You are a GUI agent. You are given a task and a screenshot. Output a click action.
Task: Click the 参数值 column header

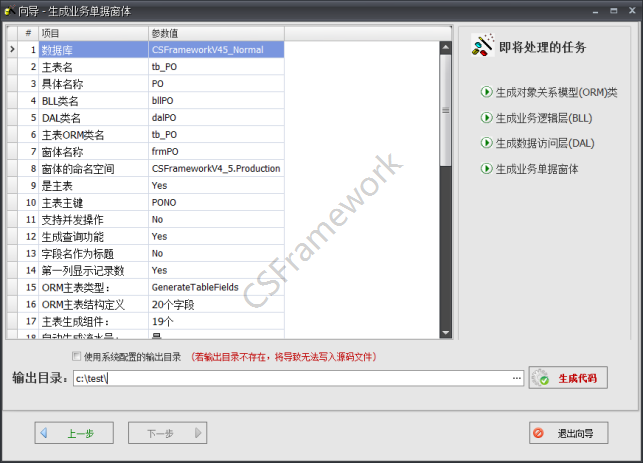(216, 33)
